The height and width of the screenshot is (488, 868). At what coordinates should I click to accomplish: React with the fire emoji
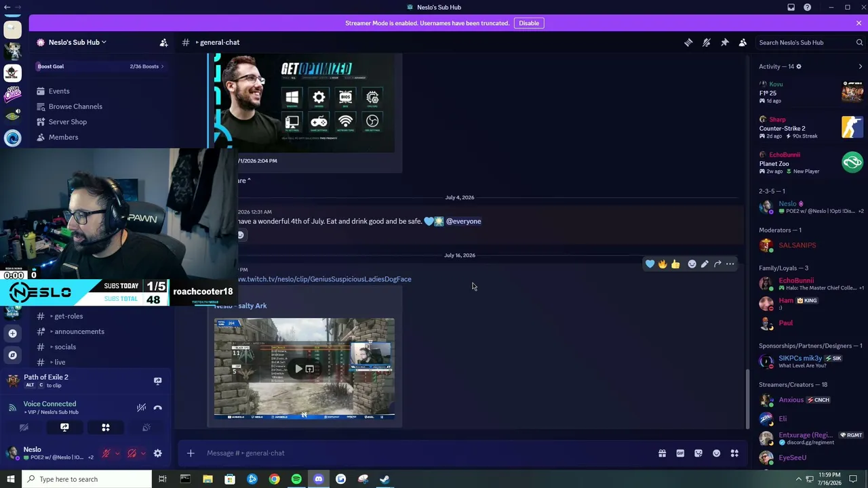point(663,264)
